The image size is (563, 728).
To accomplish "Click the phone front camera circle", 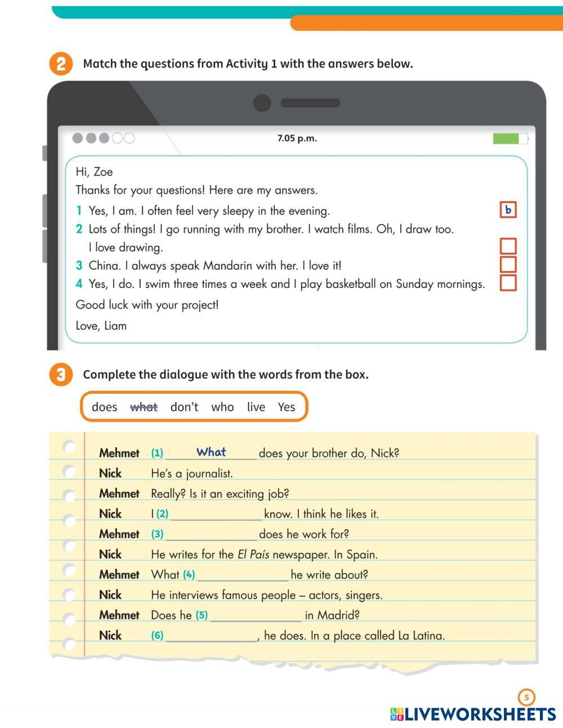I will tap(262, 103).
